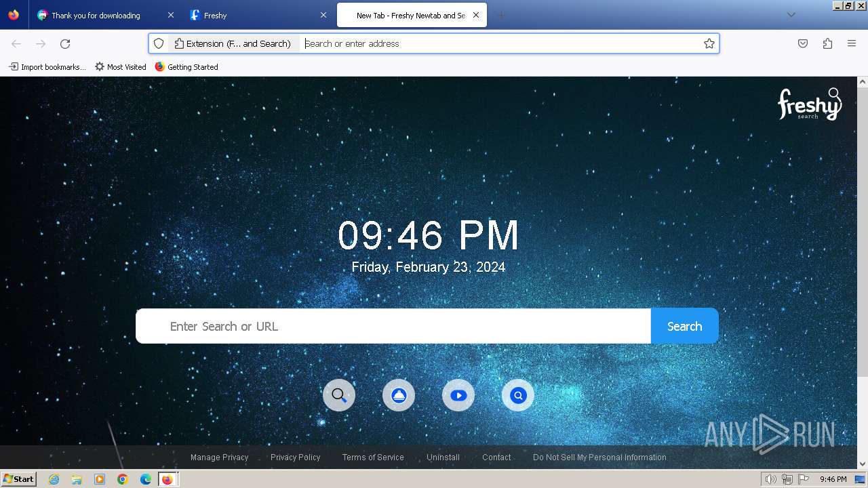Click the Freshy search logo
This screenshot has width=868, height=488.
810,104
